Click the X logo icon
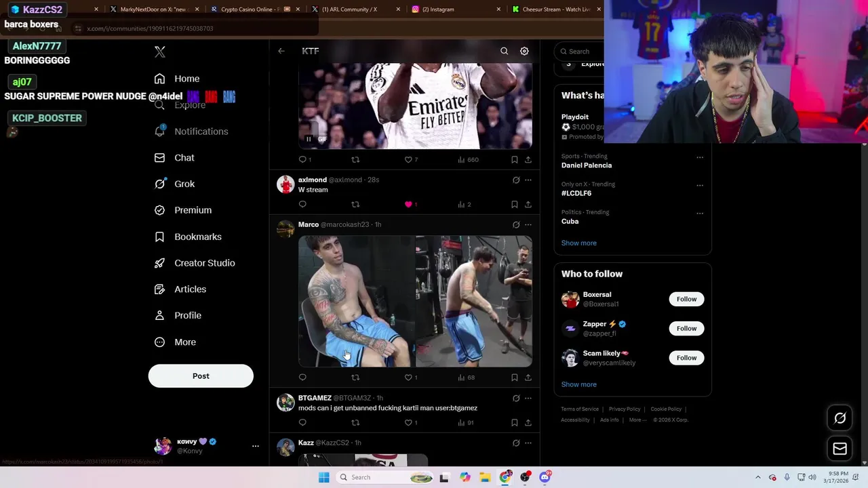The width and height of the screenshot is (868, 488). coord(160,52)
